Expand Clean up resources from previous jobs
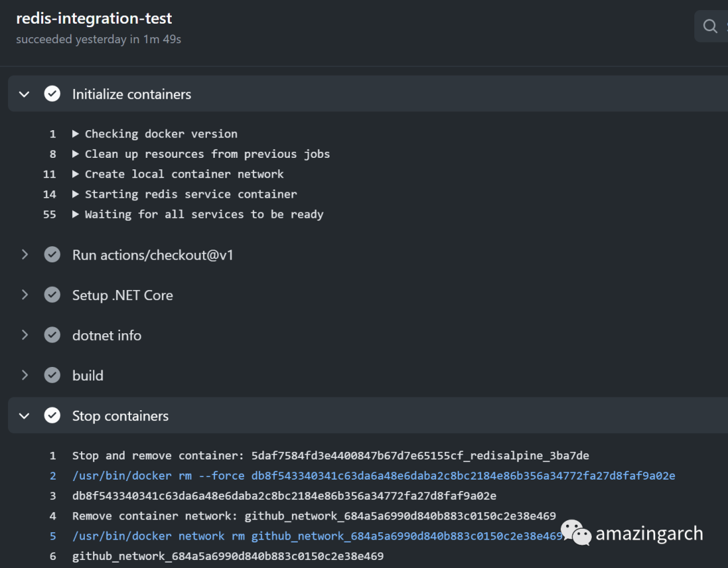Screen dimensions: 728x568 point(75,154)
